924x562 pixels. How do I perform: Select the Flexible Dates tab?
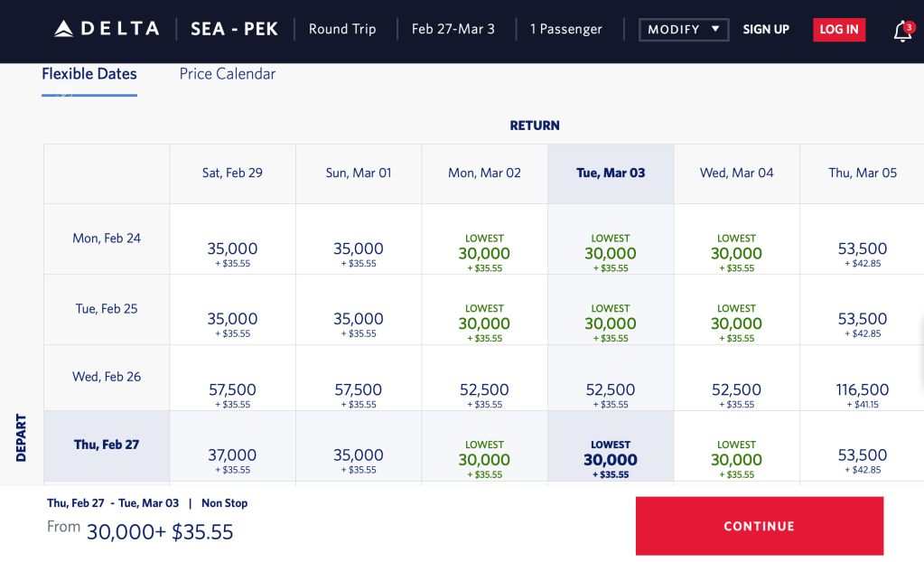coord(89,74)
